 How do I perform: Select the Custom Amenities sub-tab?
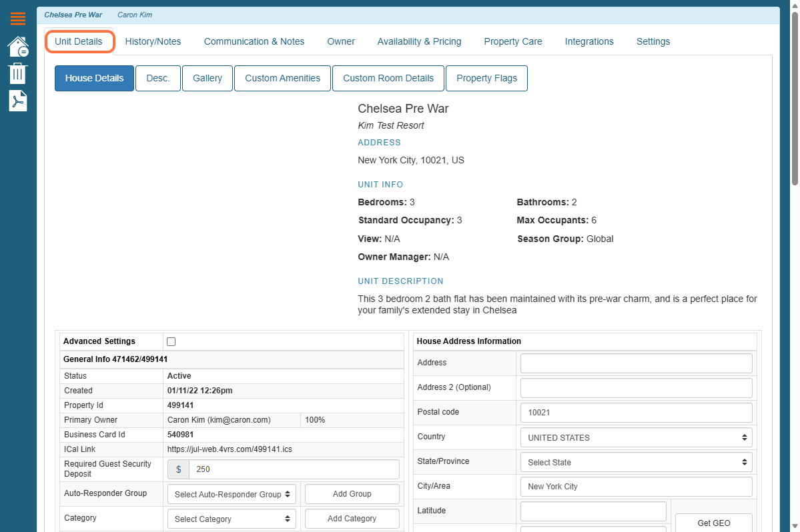pyautogui.click(x=283, y=79)
